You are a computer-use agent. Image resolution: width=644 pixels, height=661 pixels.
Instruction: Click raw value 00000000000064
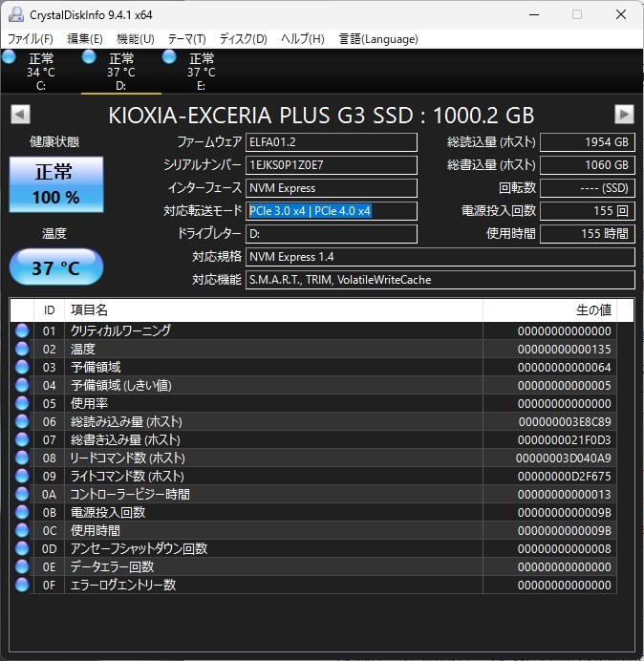click(x=565, y=367)
